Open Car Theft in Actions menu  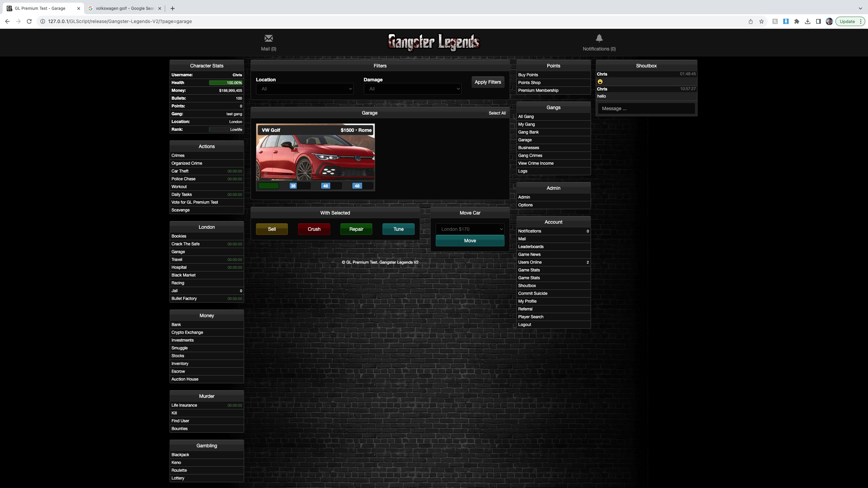point(180,171)
